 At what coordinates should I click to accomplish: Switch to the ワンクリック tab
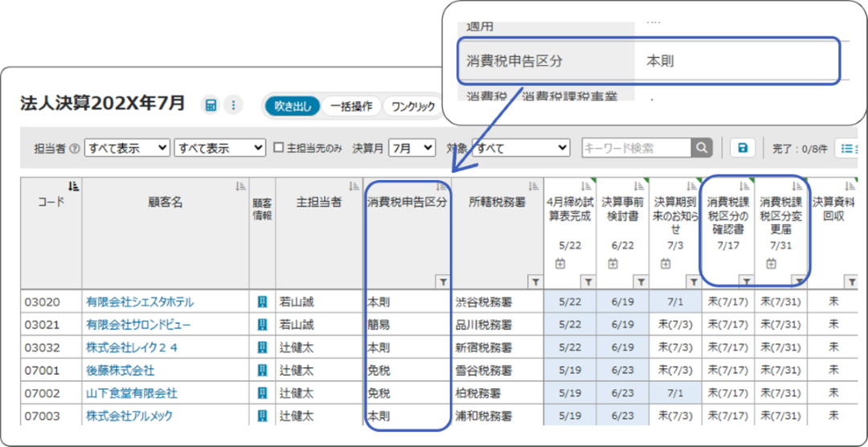(x=413, y=106)
